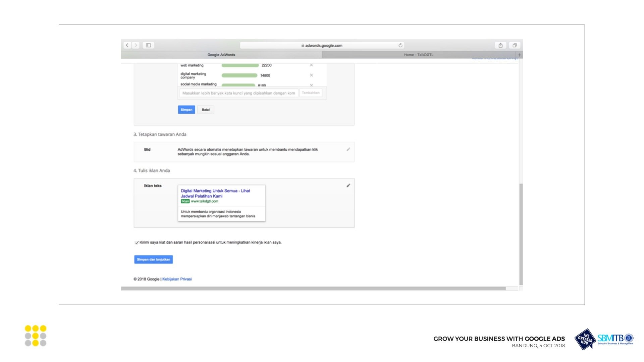Focus the Masukkan kata kunci input field
This screenshot has width=644, height=362.
[x=238, y=93]
